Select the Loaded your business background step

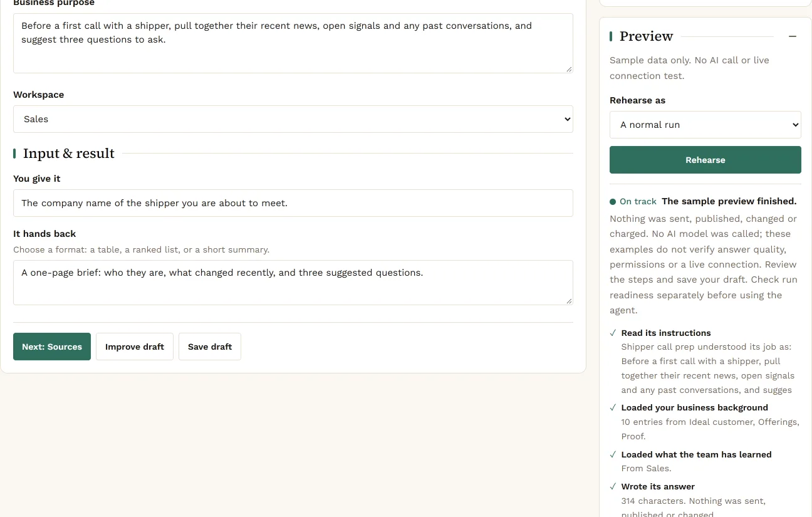tap(694, 407)
